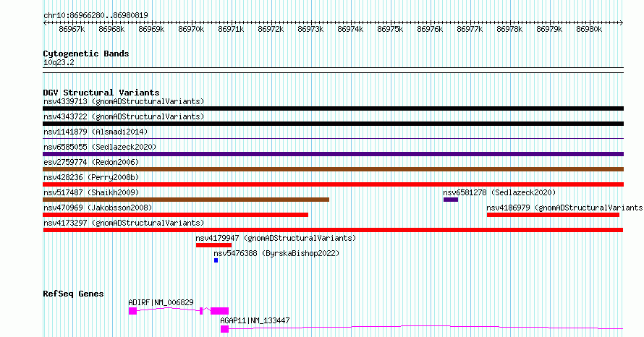
Task: Click the 86970k ruler label
Action: coord(191,29)
